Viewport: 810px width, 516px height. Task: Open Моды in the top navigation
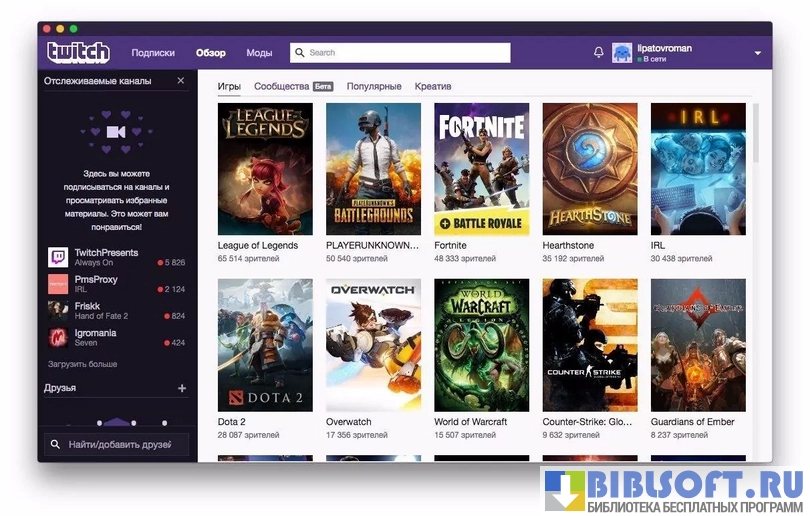(259, 53)
